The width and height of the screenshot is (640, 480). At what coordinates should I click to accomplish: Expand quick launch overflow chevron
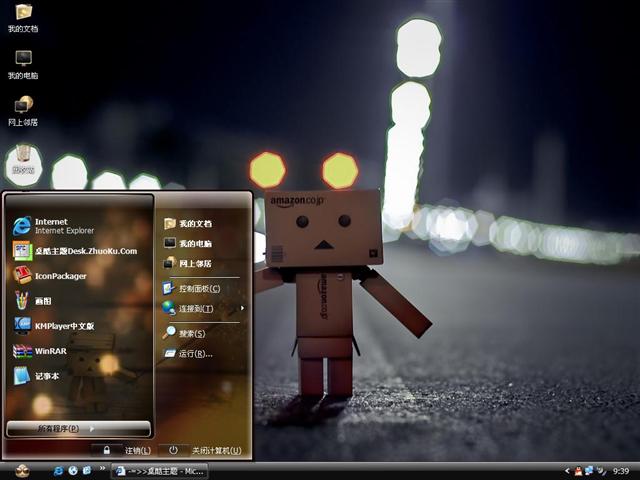click(102, 469)
